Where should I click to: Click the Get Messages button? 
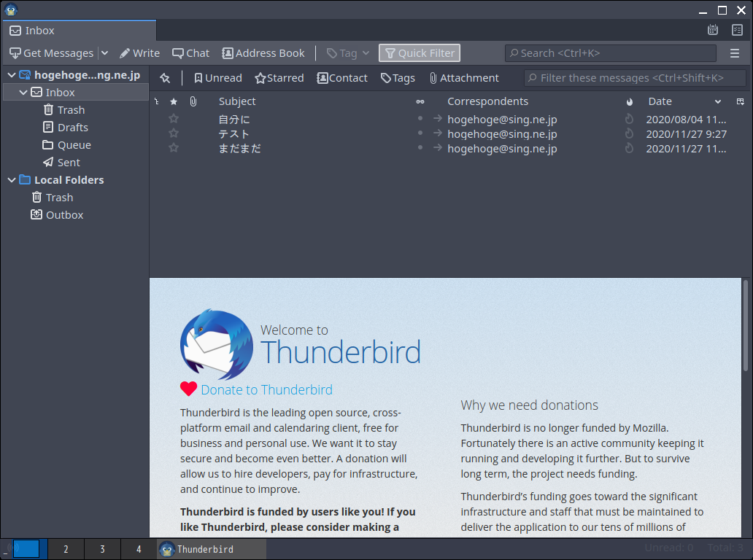click(x=52, y=53)
